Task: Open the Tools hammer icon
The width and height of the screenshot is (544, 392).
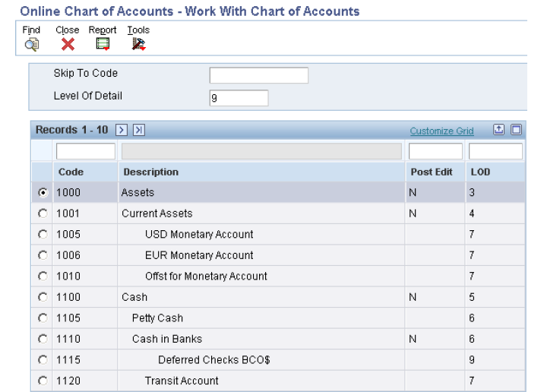Action: point(138,44)
